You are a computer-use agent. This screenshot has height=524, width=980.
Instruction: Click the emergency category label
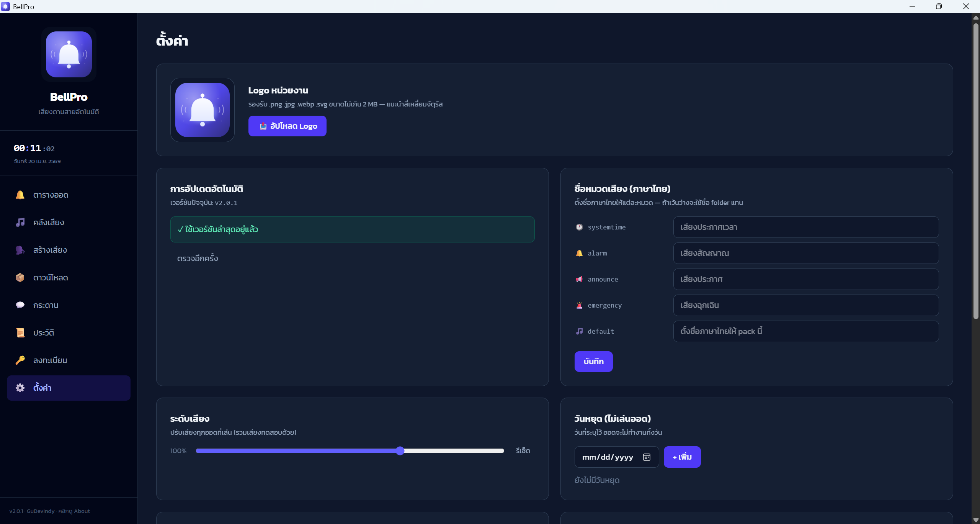[x=605, y=305]
